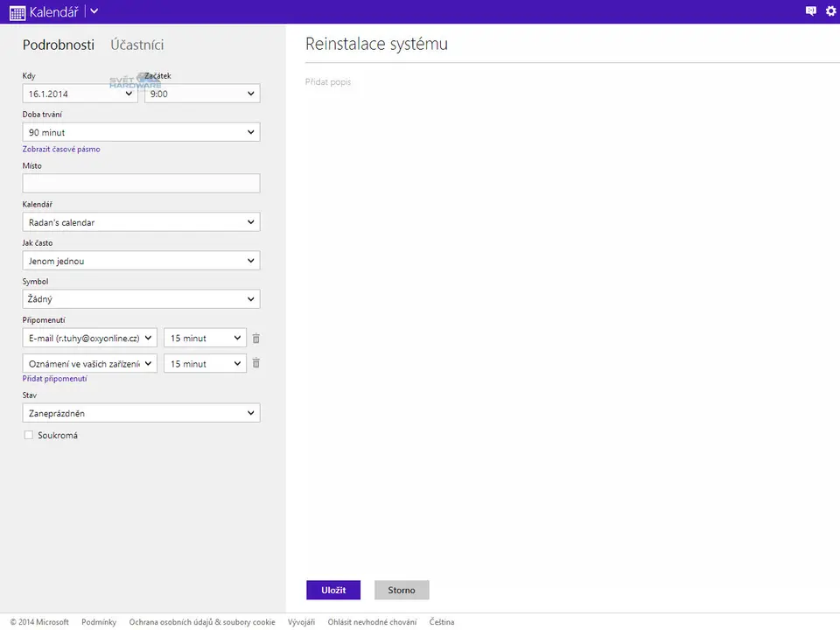This screenshot has height=630, width=840.
Task: Select the Podrobnosti tab
Action: point(59,45)
